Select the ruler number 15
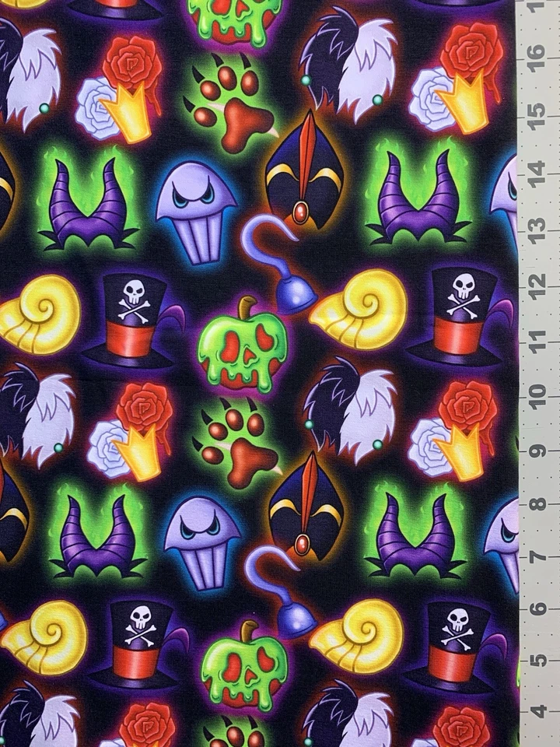Image resolution: width=560 pixels, height=747 pixels. click(537, 115)
